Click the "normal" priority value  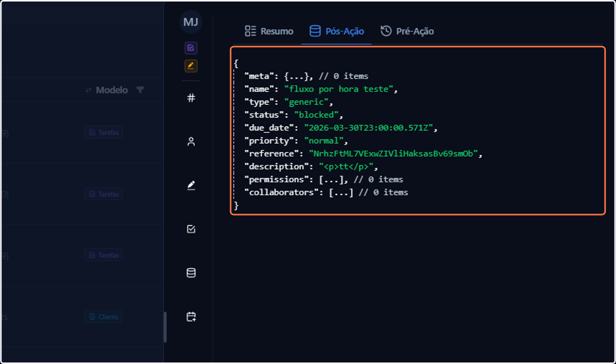click(323, 140)
